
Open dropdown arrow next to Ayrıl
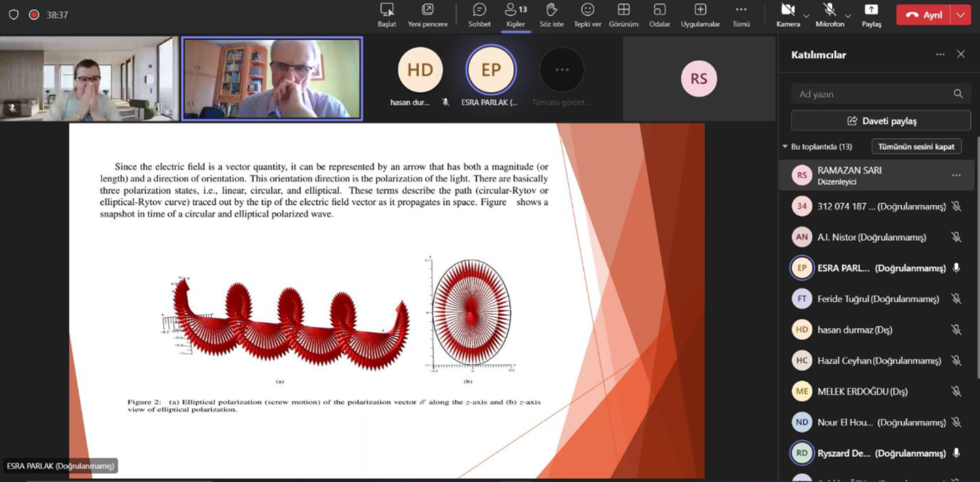point(961,15)
